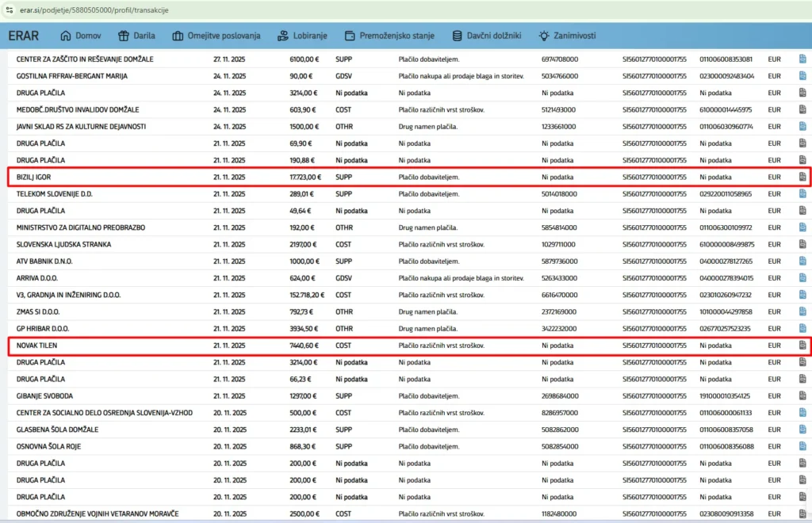
Task: Open document icon in ARRIVA D.O.O. row
Action: (x=802, y=278)
